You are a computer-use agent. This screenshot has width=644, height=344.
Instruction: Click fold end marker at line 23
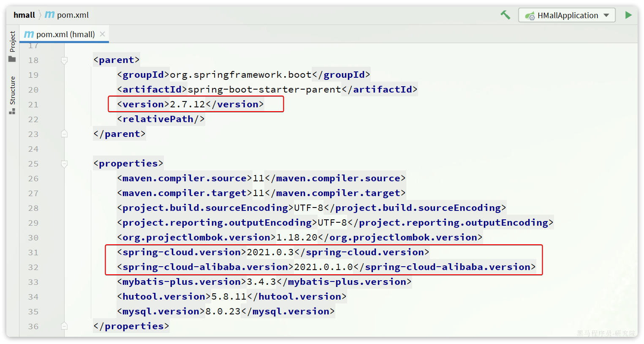point(64,134)
